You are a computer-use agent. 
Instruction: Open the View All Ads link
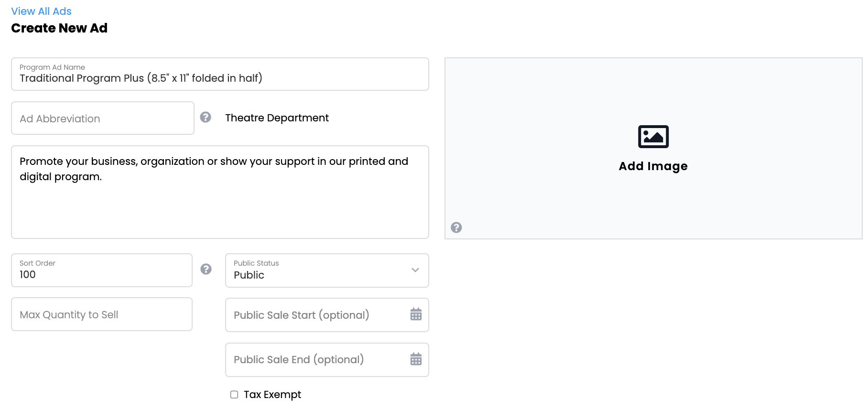pyautogui.click(x=41, y=11)
